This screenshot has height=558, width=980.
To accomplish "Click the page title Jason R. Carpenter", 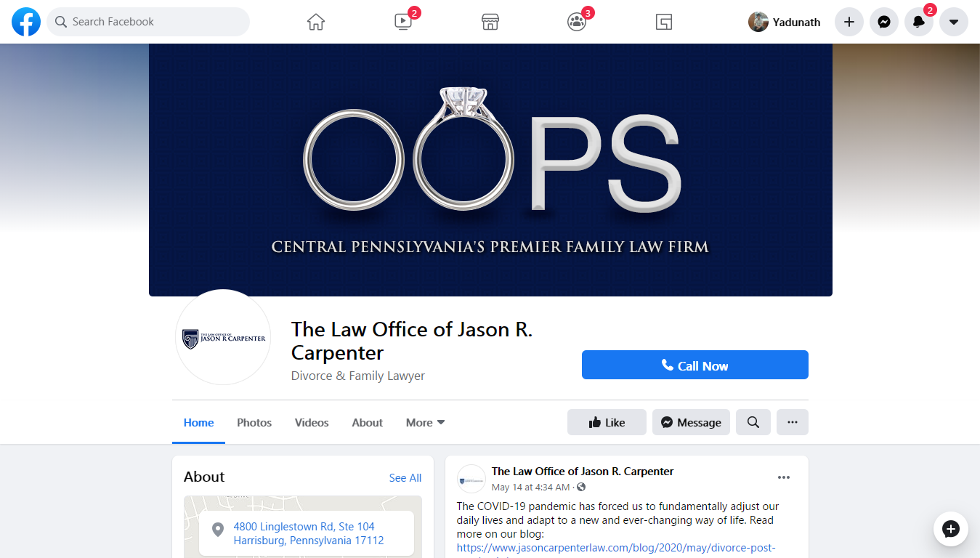I will (x=412, y=341).
